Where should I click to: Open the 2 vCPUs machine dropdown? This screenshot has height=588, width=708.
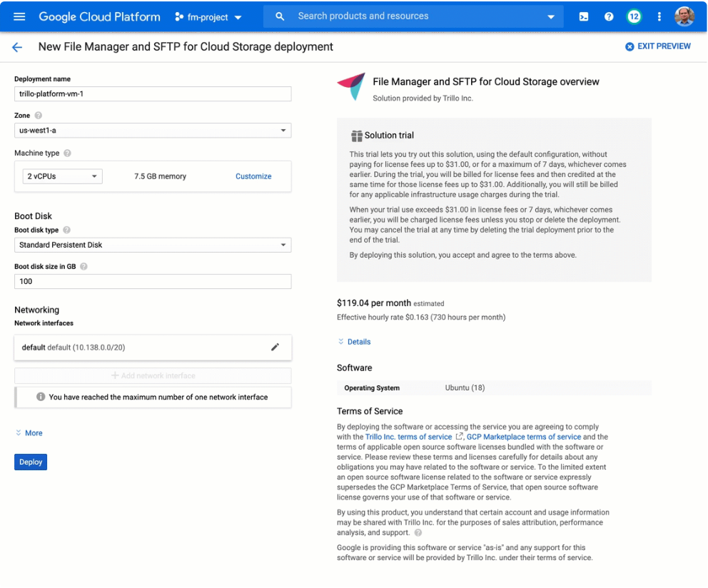pos(62,176)
